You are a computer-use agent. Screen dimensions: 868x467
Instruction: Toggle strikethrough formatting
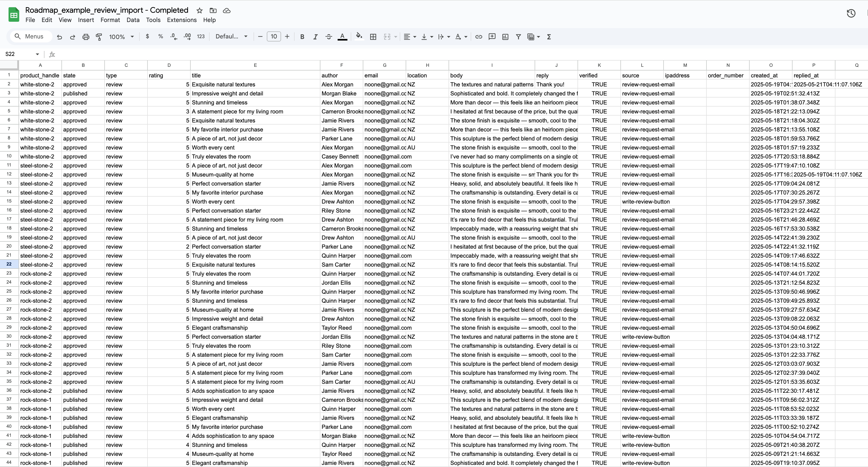329,37
